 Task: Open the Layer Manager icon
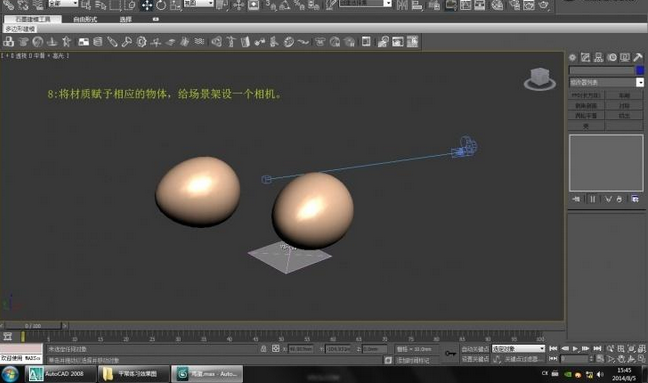(x=434, y=5)
